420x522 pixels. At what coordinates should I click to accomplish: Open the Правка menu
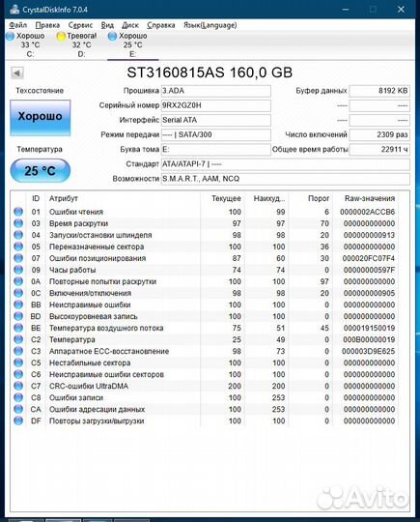coord(47,25)
